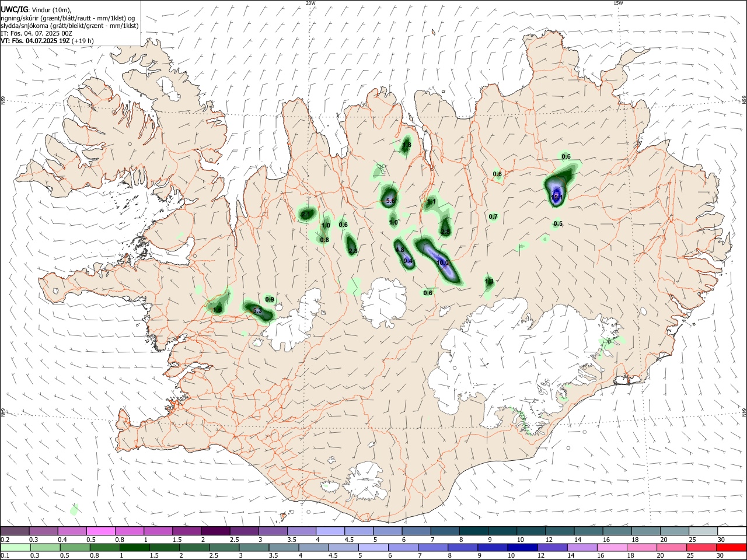Click the bright red swatch after 30 in lower legend
The width and height of the screenshot is (747, 560).
(731, 548)
